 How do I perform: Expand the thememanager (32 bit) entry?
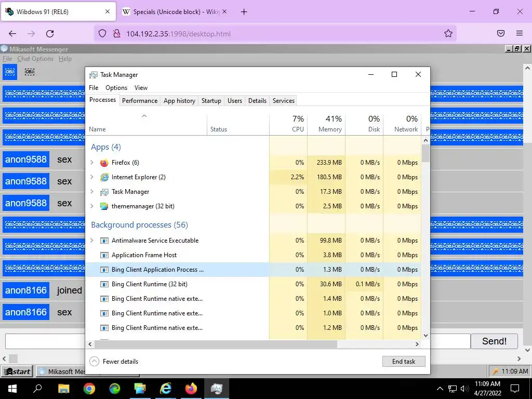(x=92, y=206)
